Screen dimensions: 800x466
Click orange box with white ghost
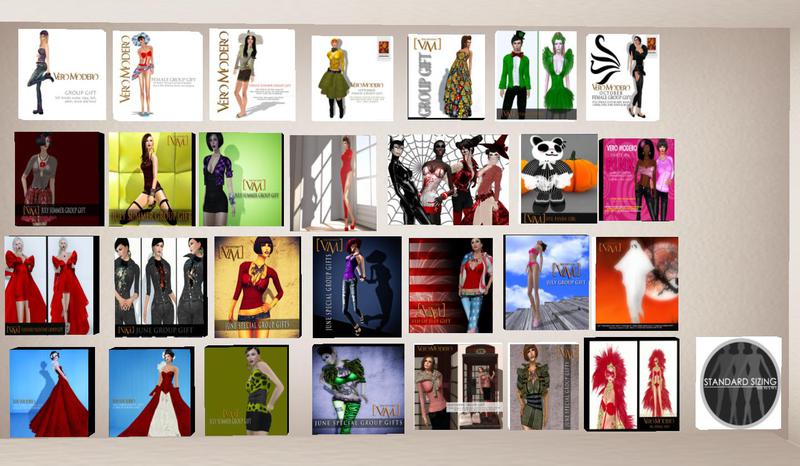637,283
